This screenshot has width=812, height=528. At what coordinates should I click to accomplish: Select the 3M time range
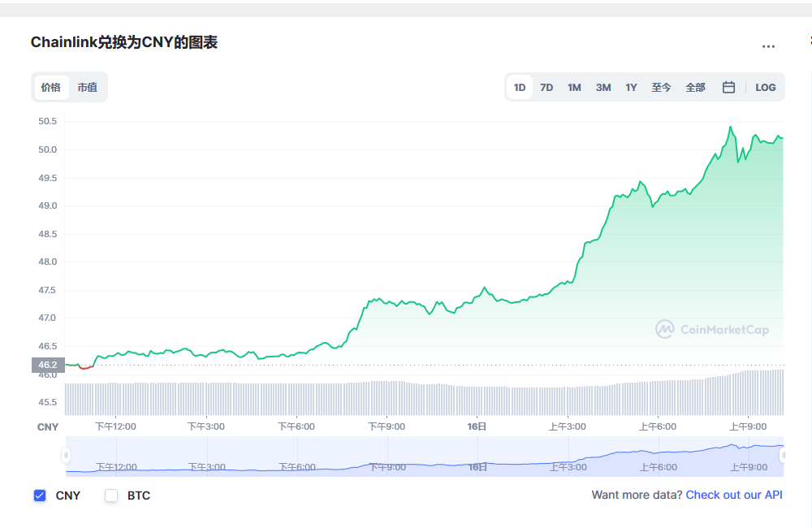(x=603, y=88)
